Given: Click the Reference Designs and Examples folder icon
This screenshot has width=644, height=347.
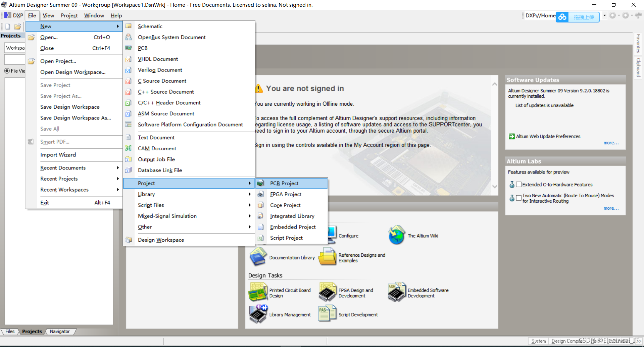Looking at the screenshot, I should (327, 257).
